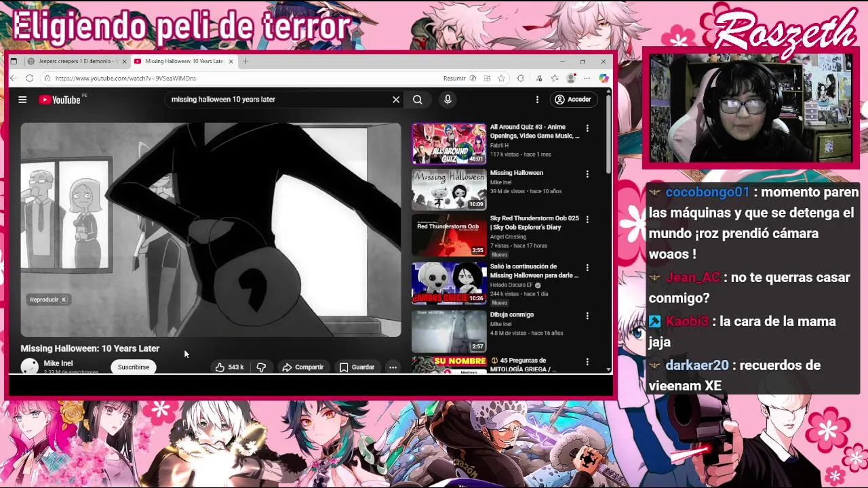Clear the YouTube search box text
Screen dimensions: 868x488
tap(396, 100)
